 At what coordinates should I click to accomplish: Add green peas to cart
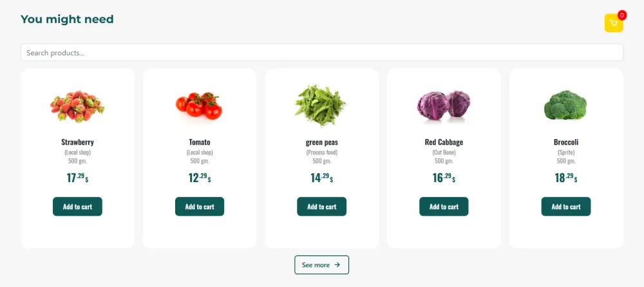(x=321, y=207)
